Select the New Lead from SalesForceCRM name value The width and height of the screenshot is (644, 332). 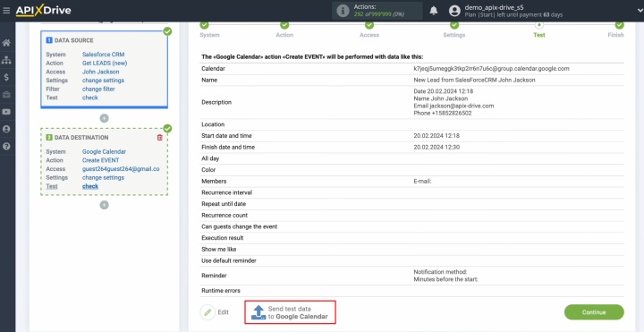click(474, 81)
